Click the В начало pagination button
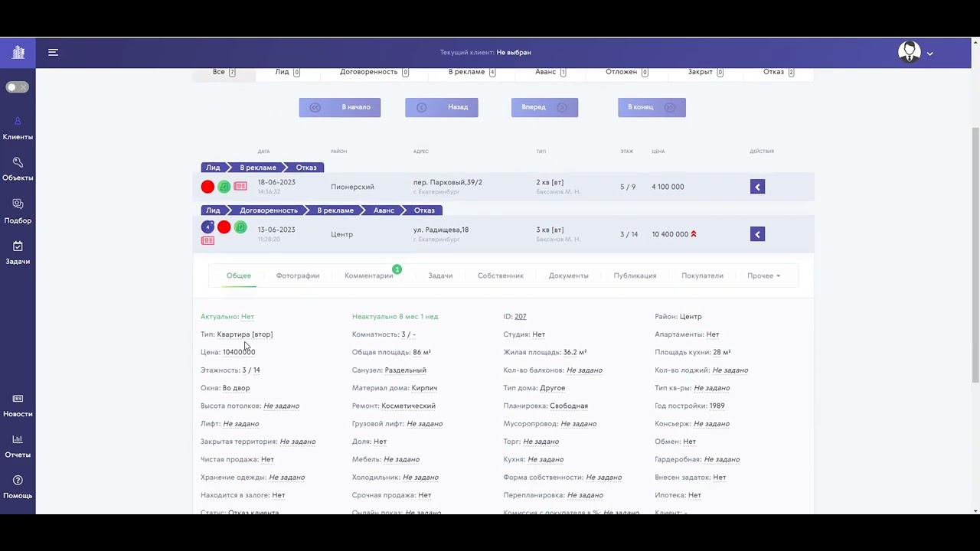 coord(340,107)
